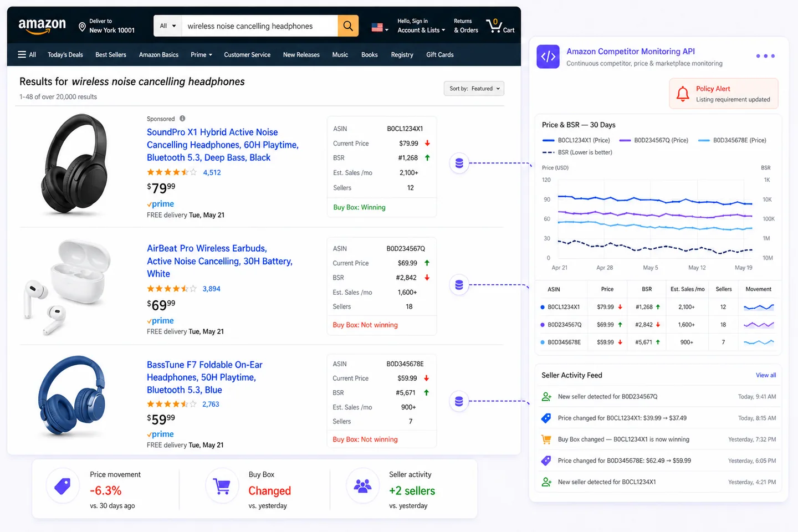Open Books in the nav bar
The width and height of the screenshot is (798, 532).
tap(370, 55)
